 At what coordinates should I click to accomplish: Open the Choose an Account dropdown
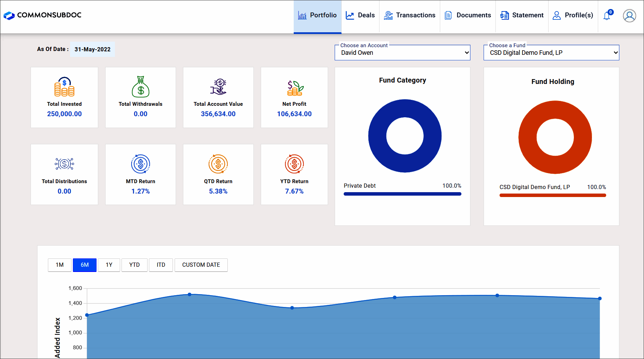click(x=402, y=53)
